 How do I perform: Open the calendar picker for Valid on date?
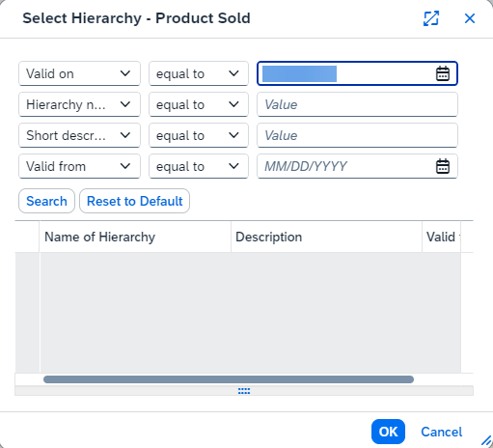point(443,73)
